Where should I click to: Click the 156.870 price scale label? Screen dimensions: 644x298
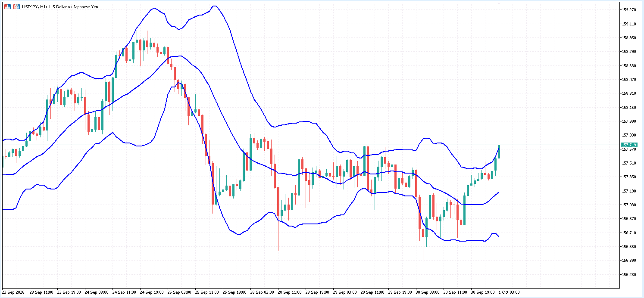point(629,219)
